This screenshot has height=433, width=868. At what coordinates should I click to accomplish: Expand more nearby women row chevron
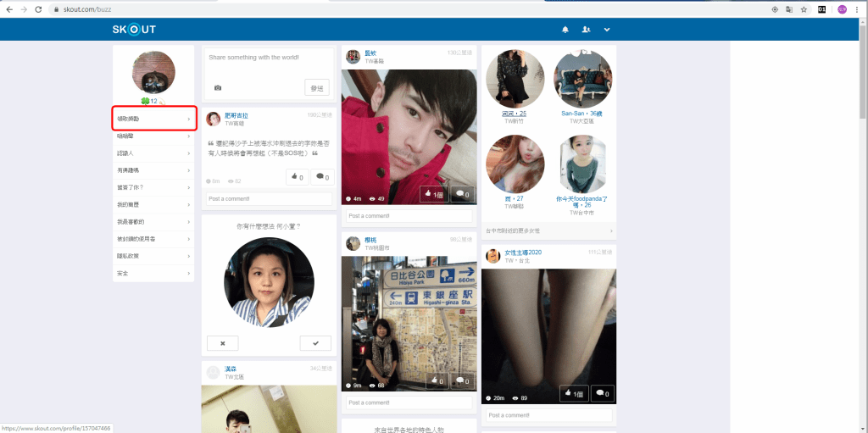610,230
